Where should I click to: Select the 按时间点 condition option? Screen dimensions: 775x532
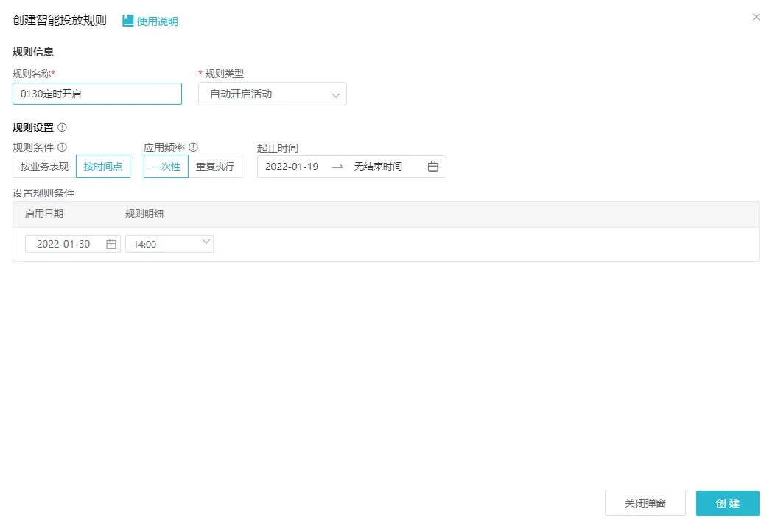[103, 166]
